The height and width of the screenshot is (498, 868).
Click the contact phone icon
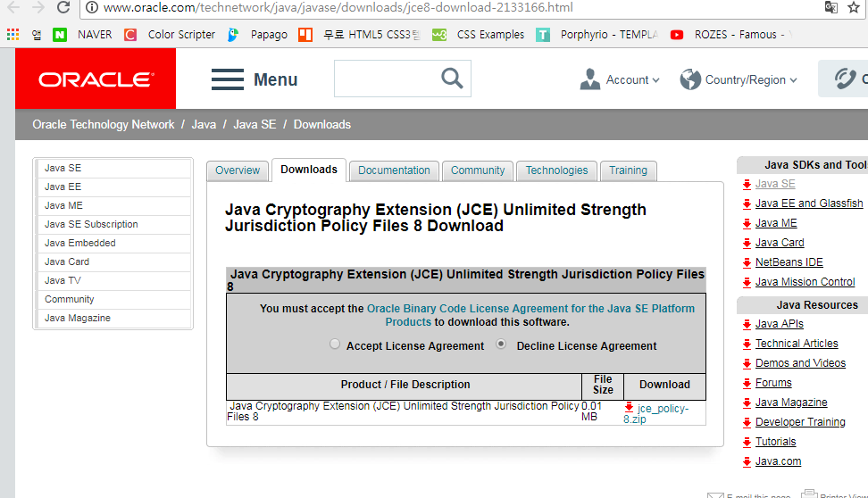[846, 79]
